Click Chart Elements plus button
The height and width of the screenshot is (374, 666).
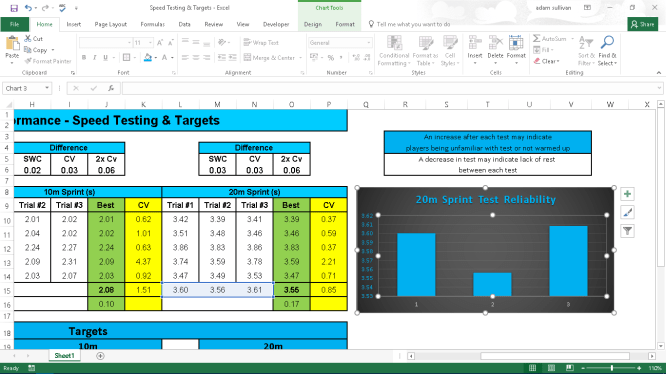click(x=627, y=194)
